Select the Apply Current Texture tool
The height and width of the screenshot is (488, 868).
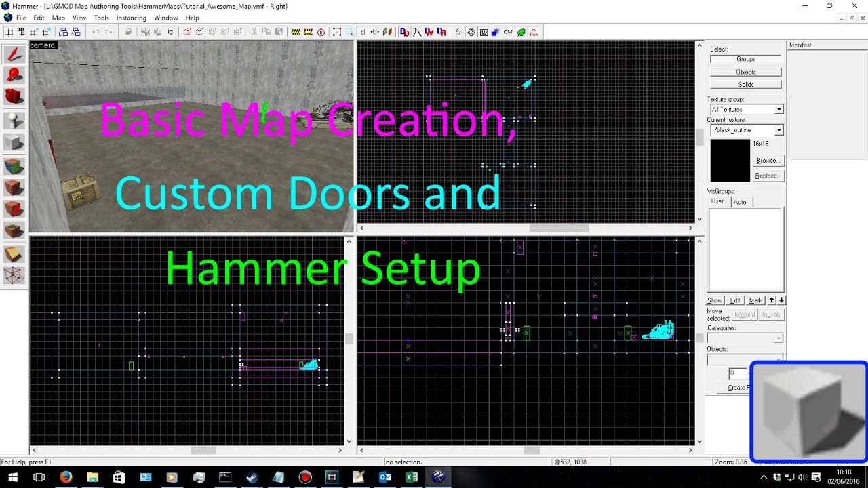15,186
